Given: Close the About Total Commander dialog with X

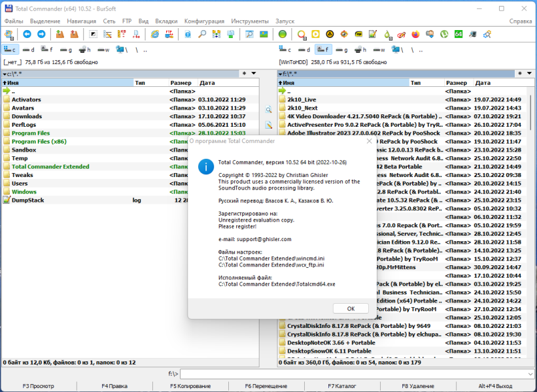Looking at the screenshot, I should [x=369, y=141].
